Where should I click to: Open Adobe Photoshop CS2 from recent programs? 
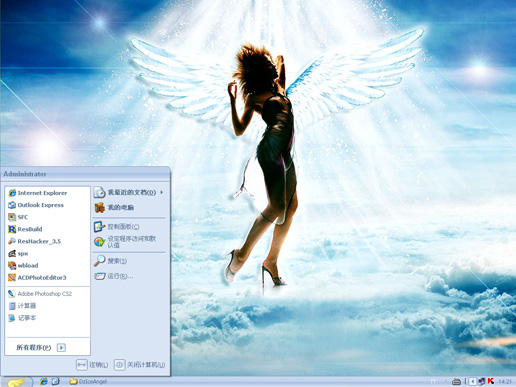tap(48, 294)
